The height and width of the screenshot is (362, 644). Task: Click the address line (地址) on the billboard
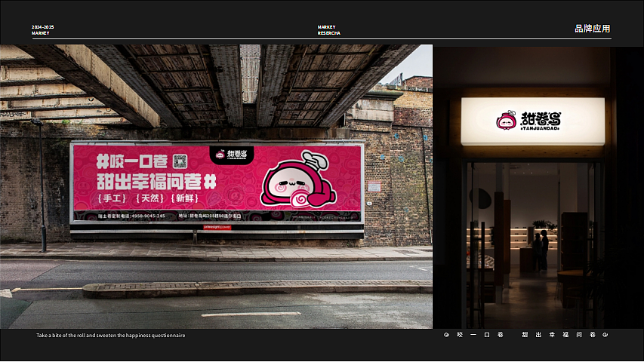coord(210,216)
